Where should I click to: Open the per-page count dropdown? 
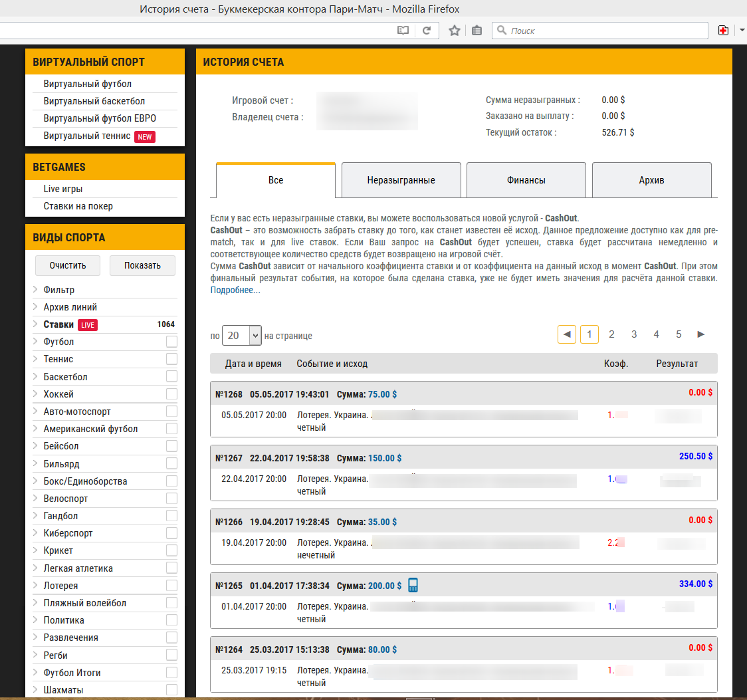242,336
